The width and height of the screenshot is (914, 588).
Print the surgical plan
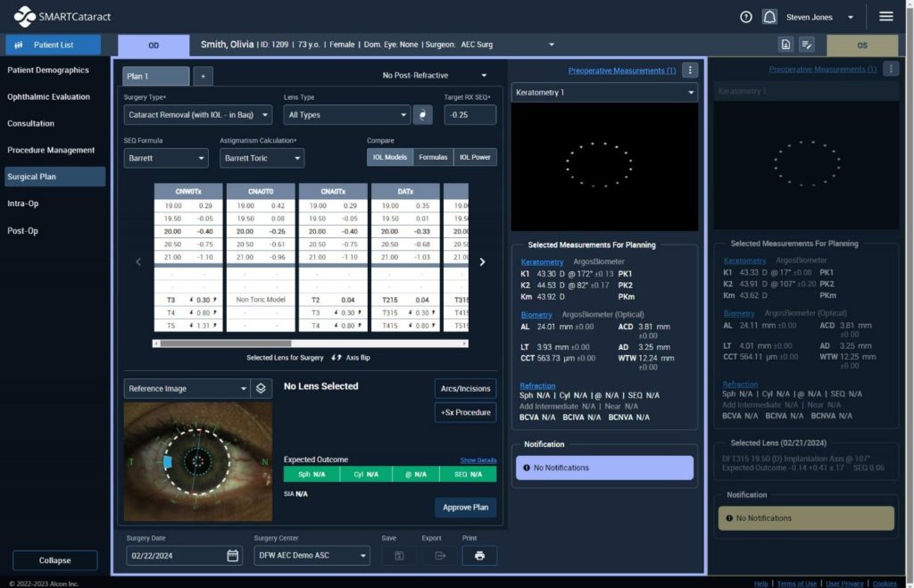click(479, 555)
